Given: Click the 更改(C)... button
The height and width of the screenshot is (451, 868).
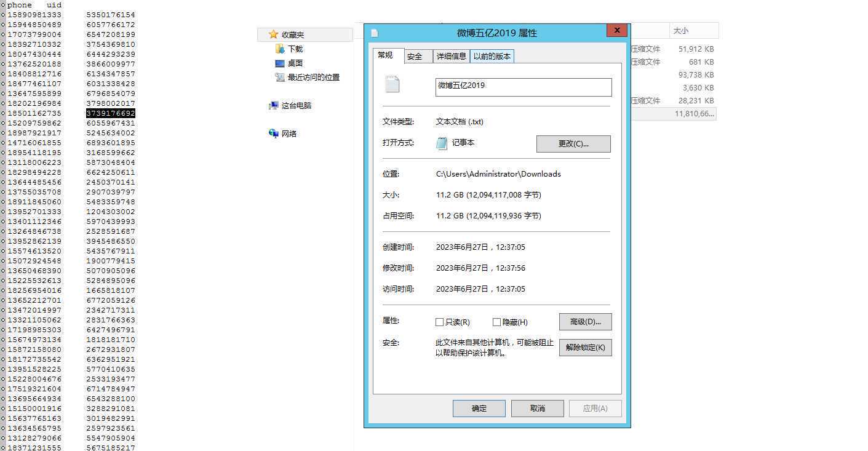Looking at the screenshot, I should 573,144.
